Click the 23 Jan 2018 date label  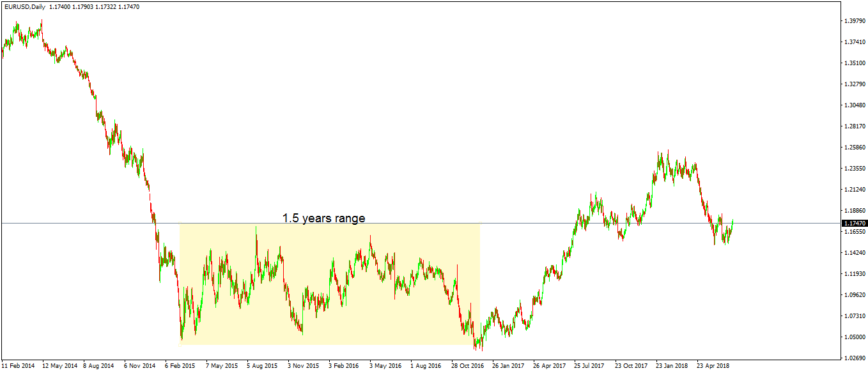click(x=672, y=367)
